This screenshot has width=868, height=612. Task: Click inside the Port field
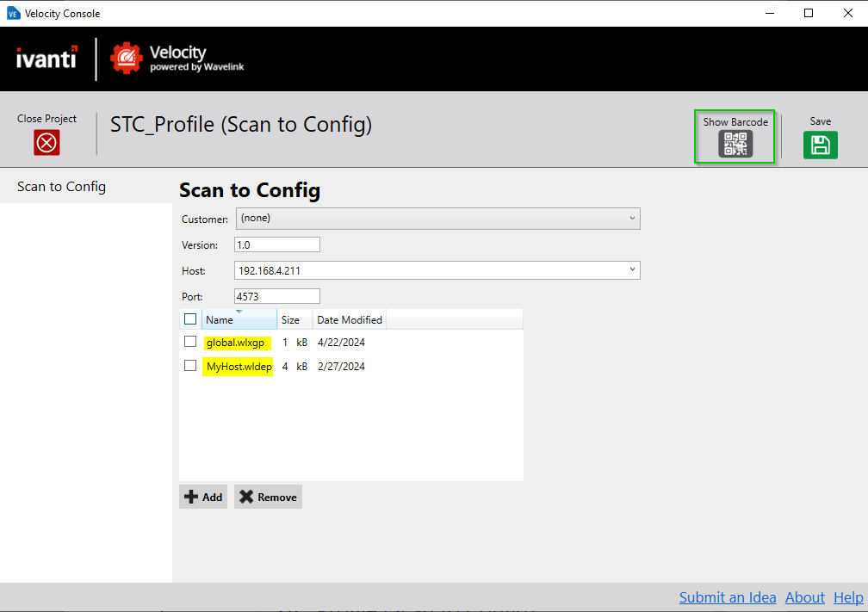(x=276, y=295)
